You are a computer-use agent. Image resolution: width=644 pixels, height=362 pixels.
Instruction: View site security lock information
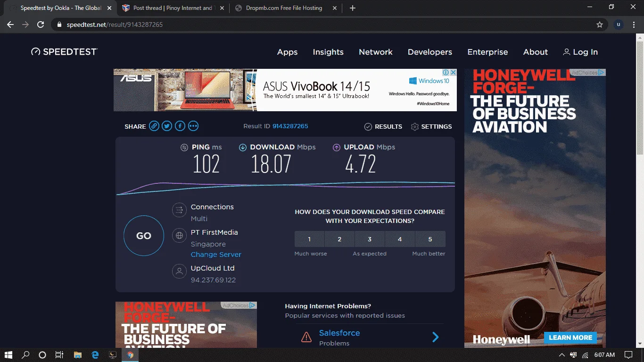[59, 25]
